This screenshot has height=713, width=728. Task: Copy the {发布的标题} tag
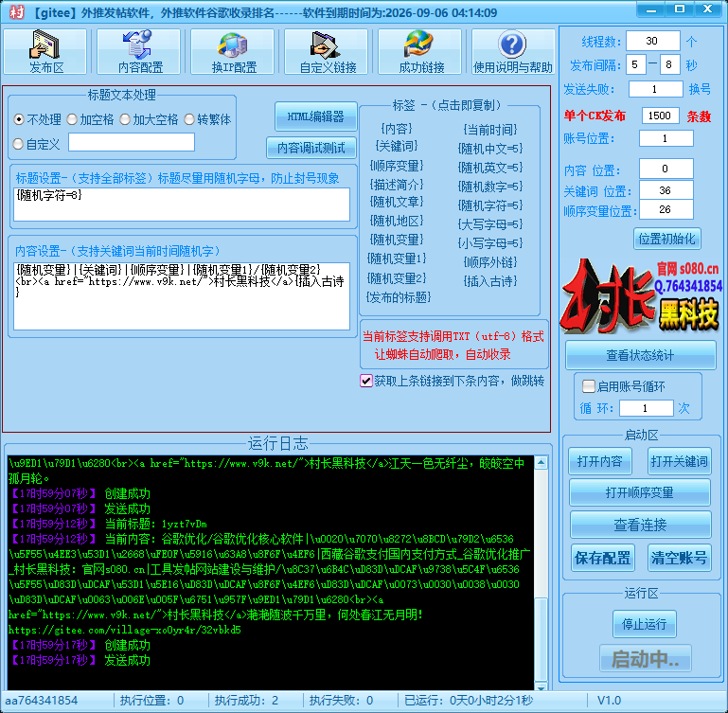(x=399, y=297)
